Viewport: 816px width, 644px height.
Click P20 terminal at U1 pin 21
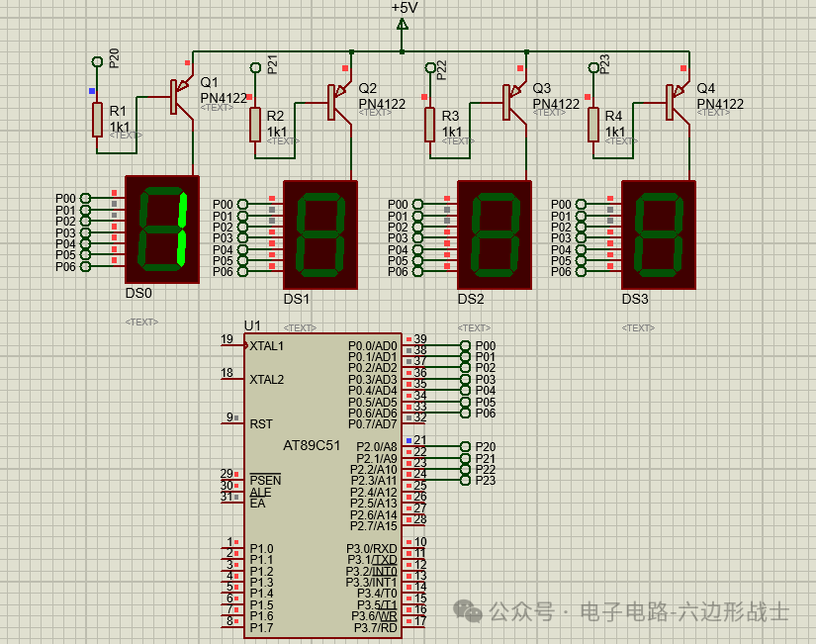[465, 447]
